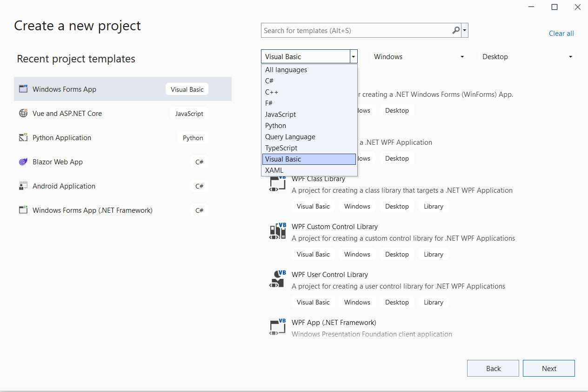
Task: Focus the Search for templates field
Action: [x=356, y=31]
